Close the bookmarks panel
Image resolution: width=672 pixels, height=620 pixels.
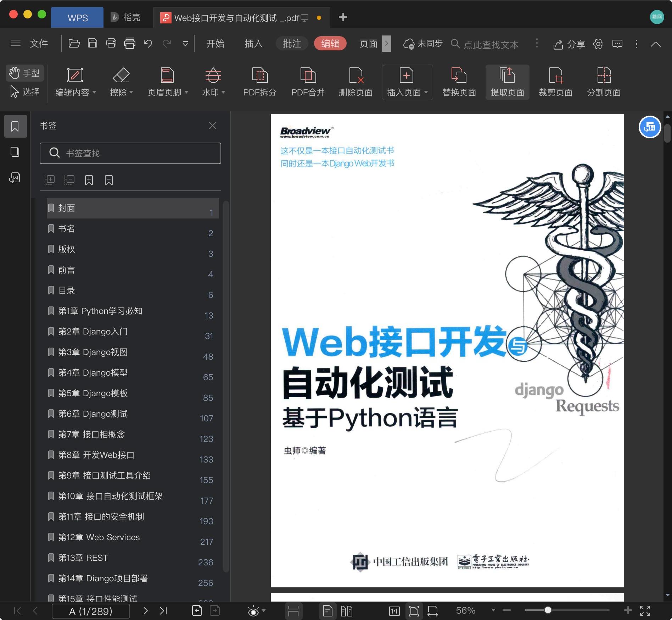213,126
